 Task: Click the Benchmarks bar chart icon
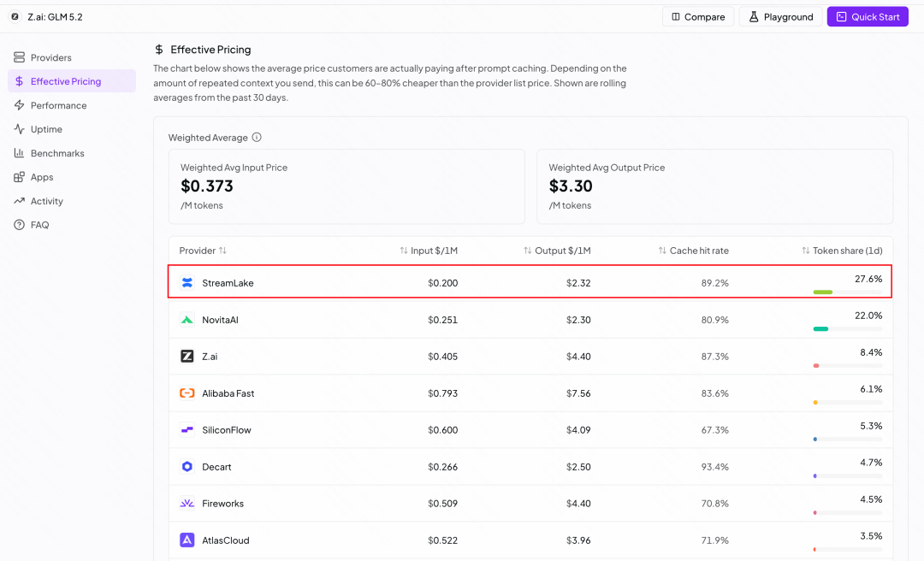19,153
